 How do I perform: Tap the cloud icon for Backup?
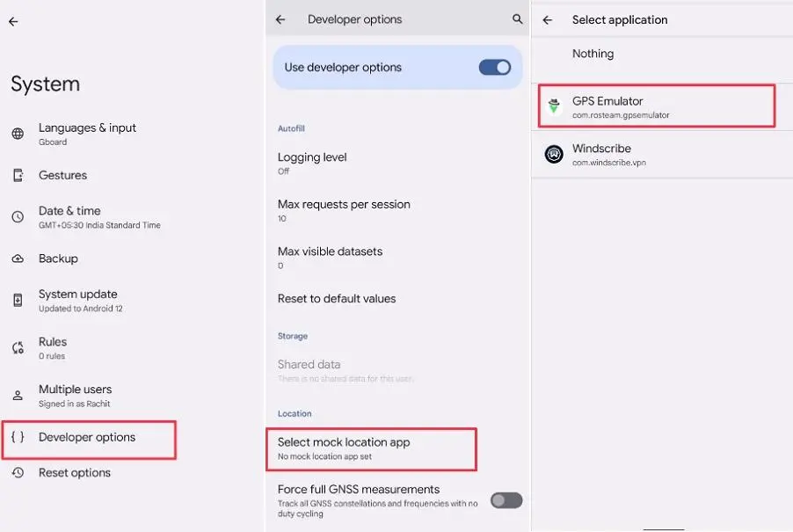(18, 259)
